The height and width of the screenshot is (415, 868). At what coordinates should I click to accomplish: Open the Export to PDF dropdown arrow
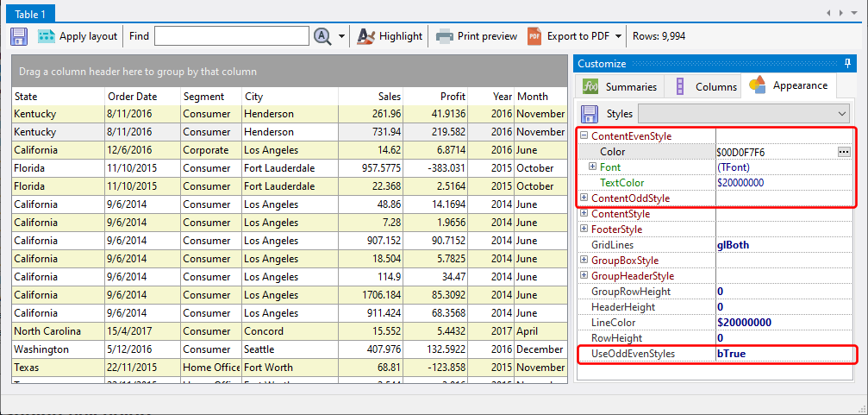(618, 37)
